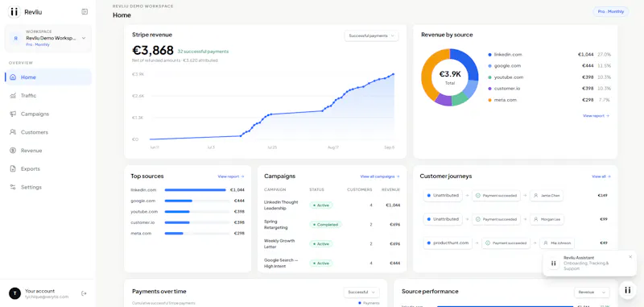Open Customers in the sidebar
Image resolution: width=644 pixels, height=307 pixels.
48,132
